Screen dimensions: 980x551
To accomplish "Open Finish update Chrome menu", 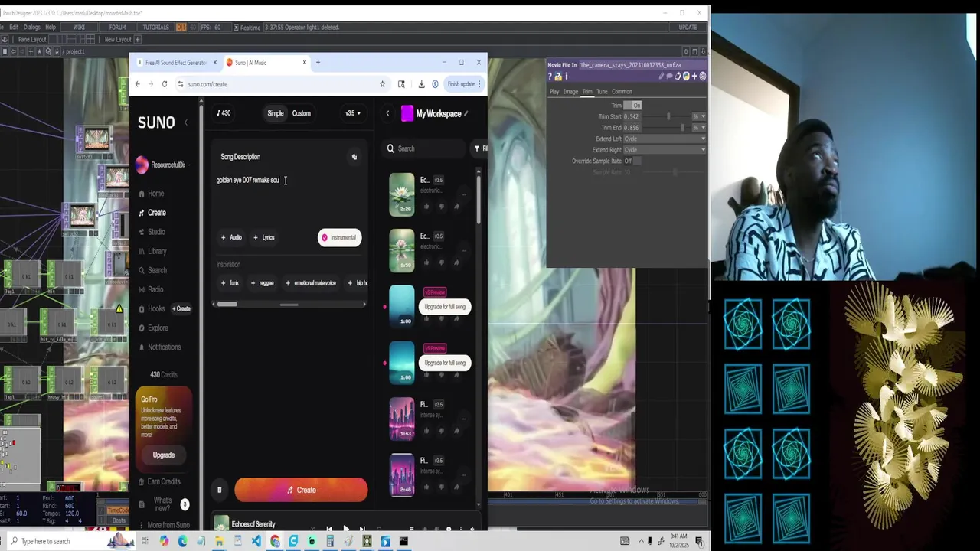I will coord(465,84).
